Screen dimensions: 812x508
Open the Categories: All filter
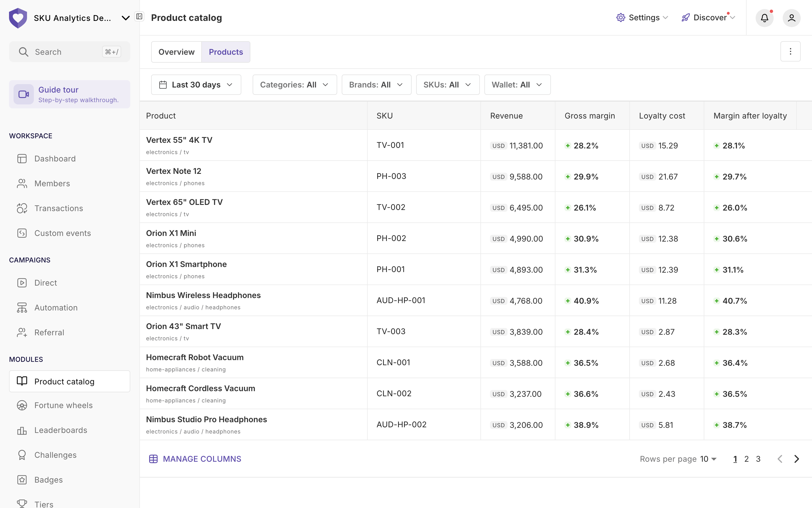click(295, 85)
